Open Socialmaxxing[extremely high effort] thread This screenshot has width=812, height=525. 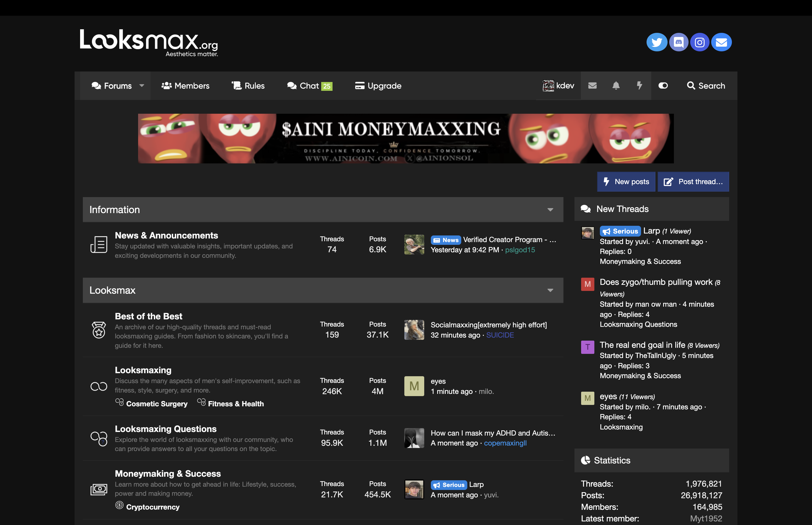click(489, 325)
